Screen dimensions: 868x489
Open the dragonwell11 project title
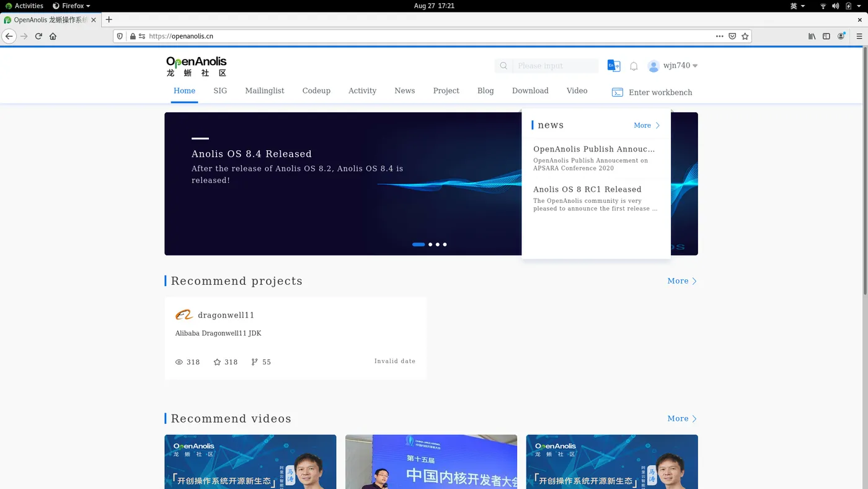(226, 315)
